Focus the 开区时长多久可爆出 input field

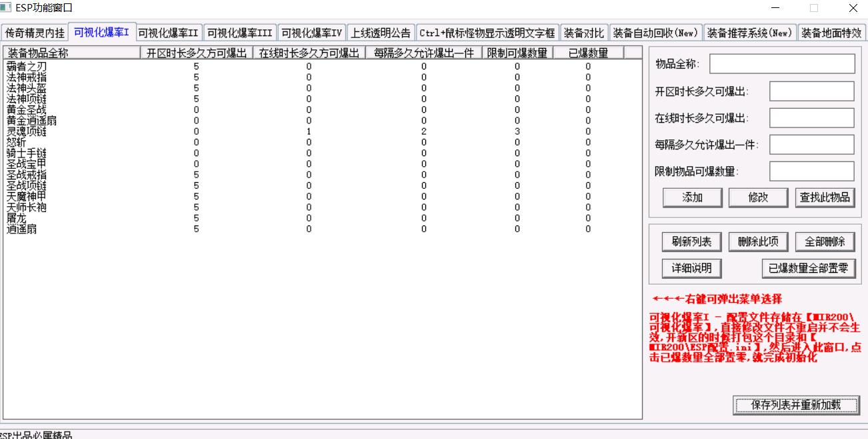tap(812, 91)
